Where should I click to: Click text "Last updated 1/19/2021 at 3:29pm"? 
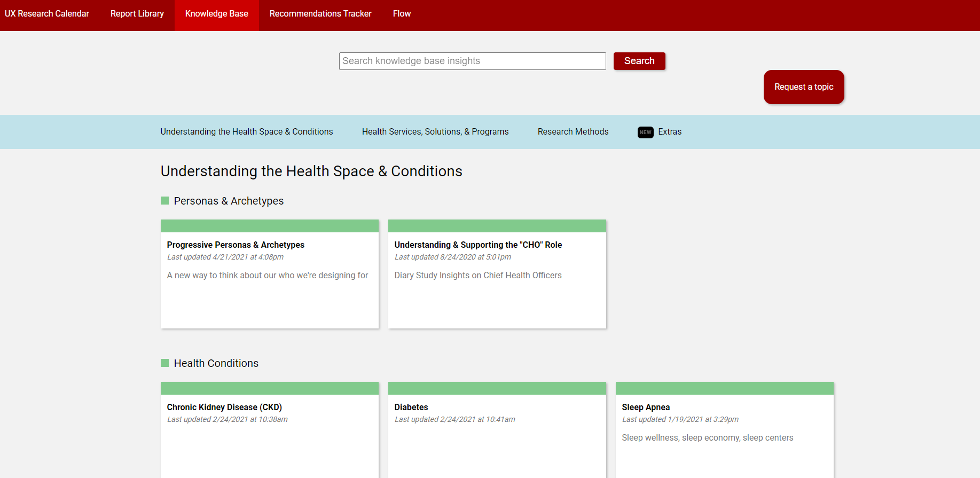coord(680,419)
